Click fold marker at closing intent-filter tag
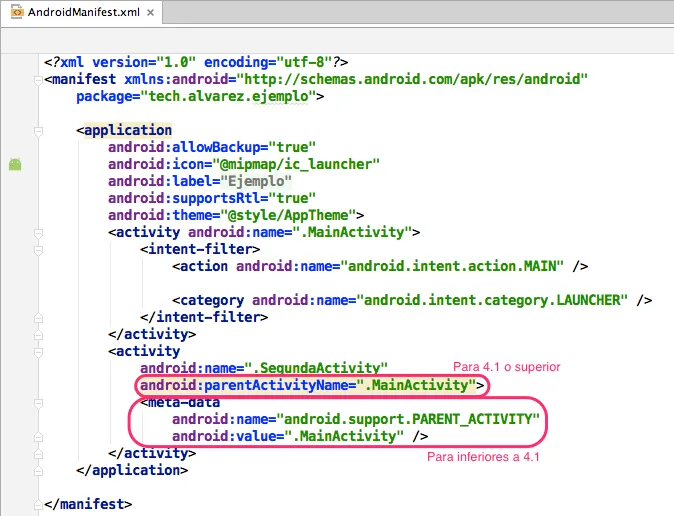The image size is (674, 516). coord(38,318)
